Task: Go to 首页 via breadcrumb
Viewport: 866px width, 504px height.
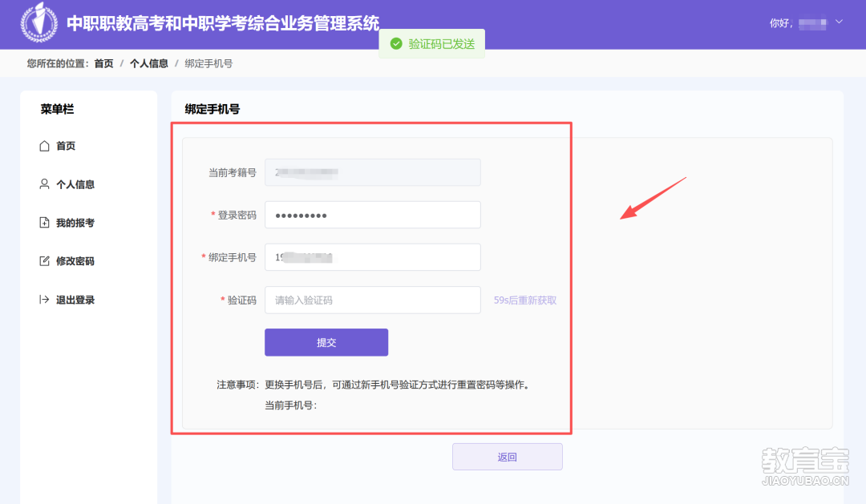Action: pyautogui.click(x=103, y=63)
